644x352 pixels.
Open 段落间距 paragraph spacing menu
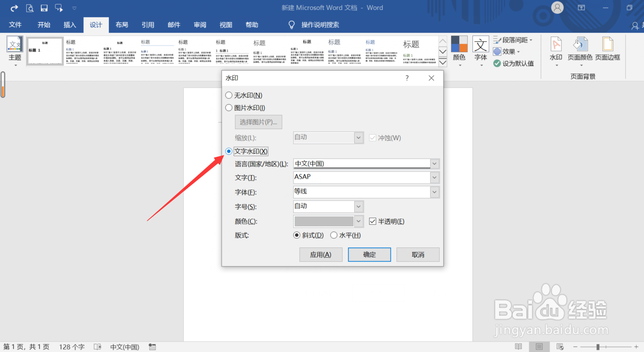tap(513, 40)
